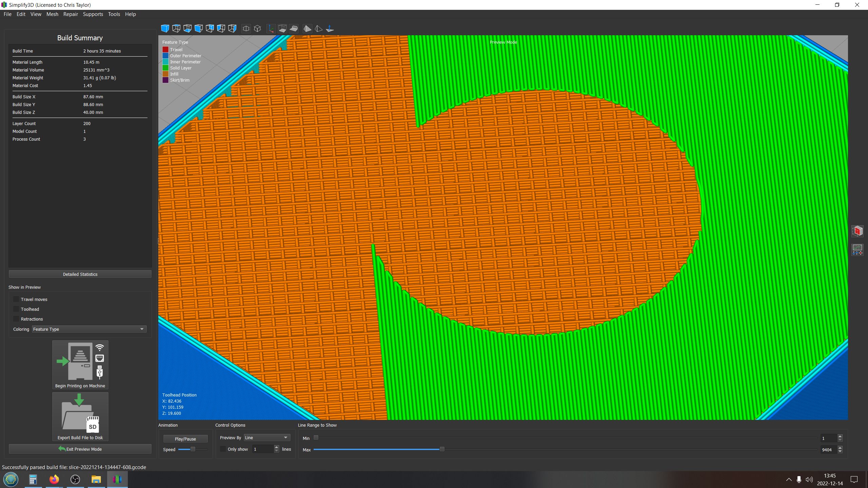This screenshot has width=868, height=488.
Task: Click the red cross-section view icon
Action: (x=857, y=231)
